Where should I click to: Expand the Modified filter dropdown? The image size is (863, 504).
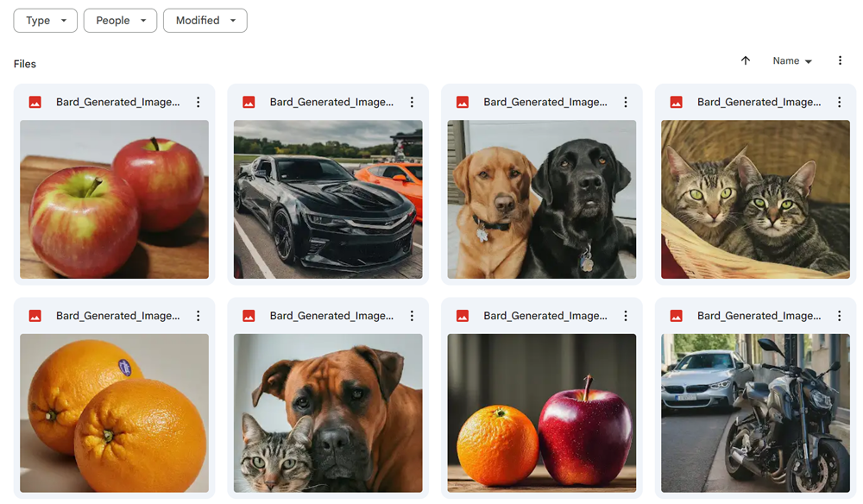coord(205,21)
